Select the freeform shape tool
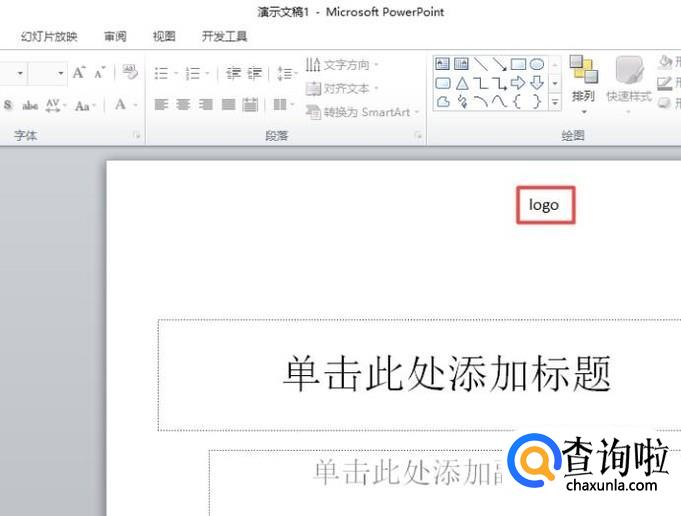This screenshot has height=516, width=681. pos(443,102)
